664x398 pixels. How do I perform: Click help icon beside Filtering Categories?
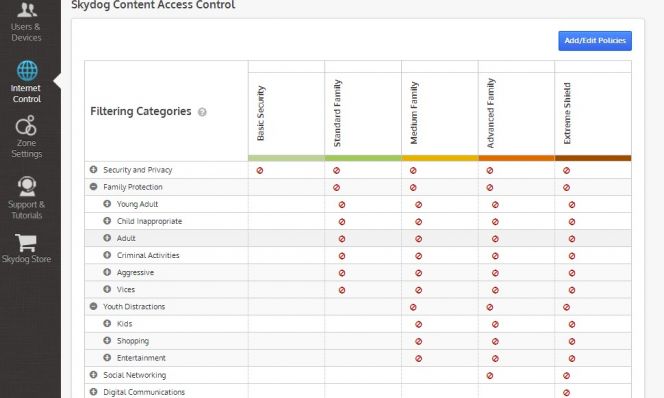(202, 112)
